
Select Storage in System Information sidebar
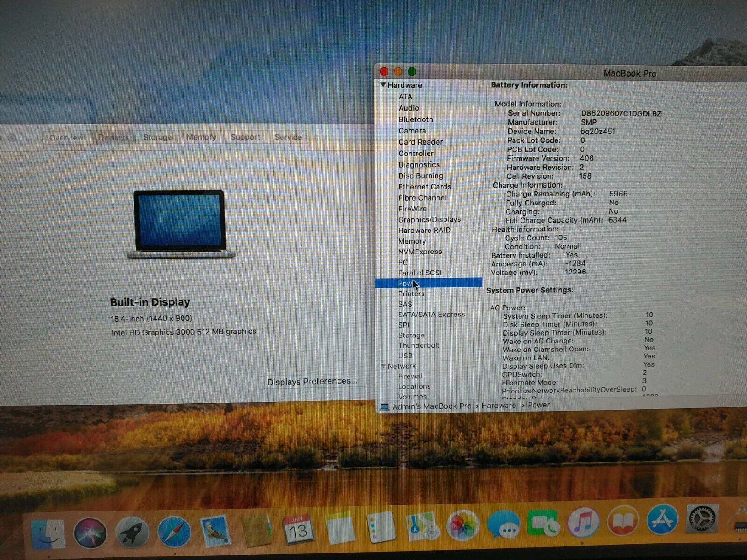click(411, 335)
